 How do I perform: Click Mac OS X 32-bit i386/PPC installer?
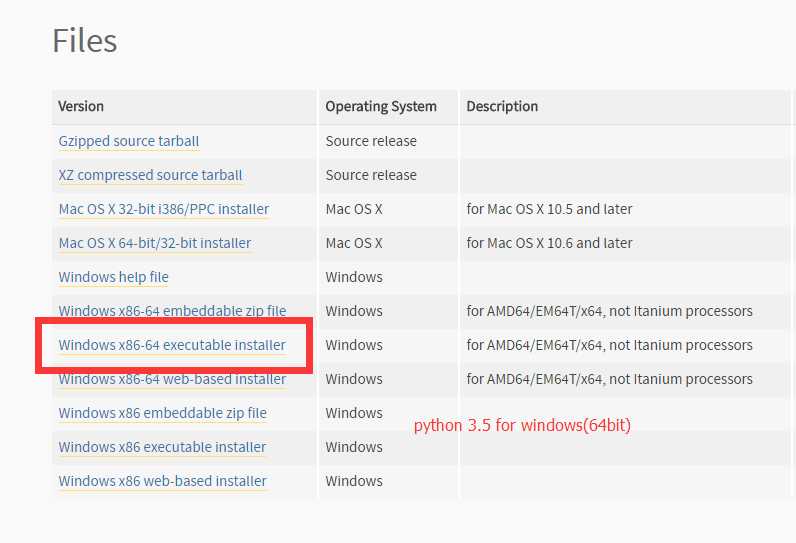coord(163,209)
